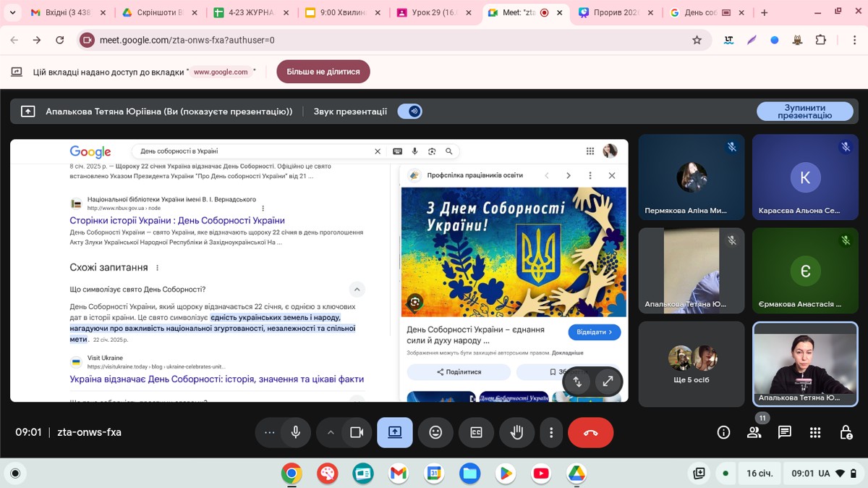Open more options three-dot menu

(x=551, y=432)
